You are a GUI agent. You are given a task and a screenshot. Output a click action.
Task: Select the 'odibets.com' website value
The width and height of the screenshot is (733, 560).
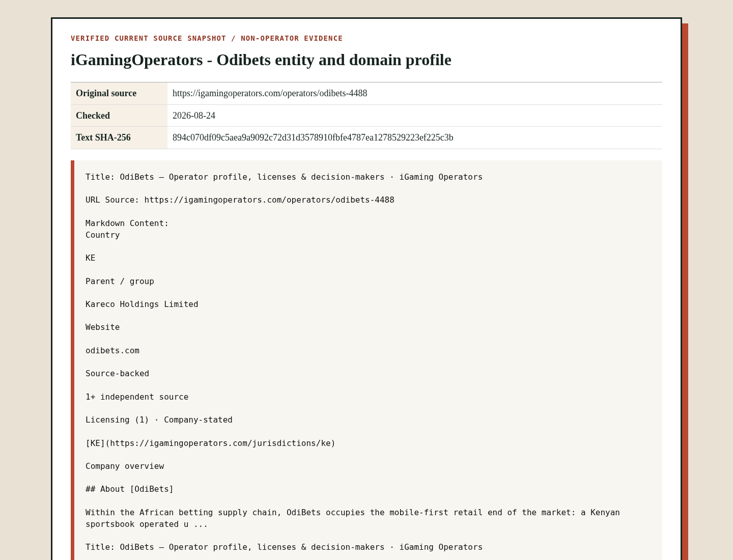pos(112,350)
